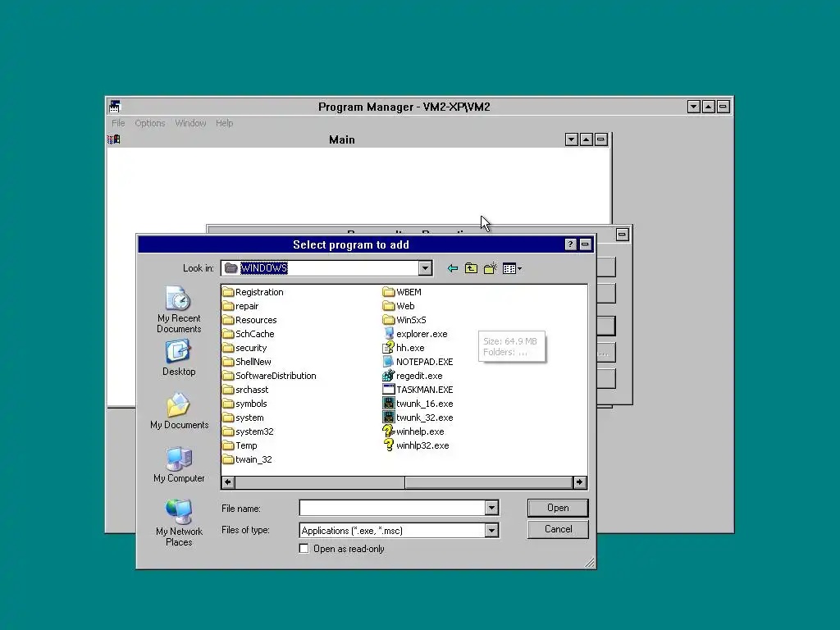This screenshot has height=630, width=840.
Task: Select twunk_16.exe in the file list
Action: (418, 404)
